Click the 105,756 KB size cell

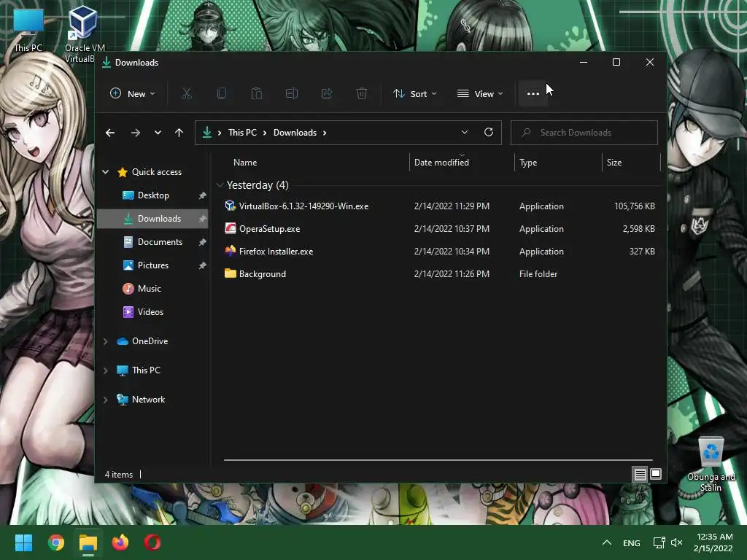tap(634, 206)
